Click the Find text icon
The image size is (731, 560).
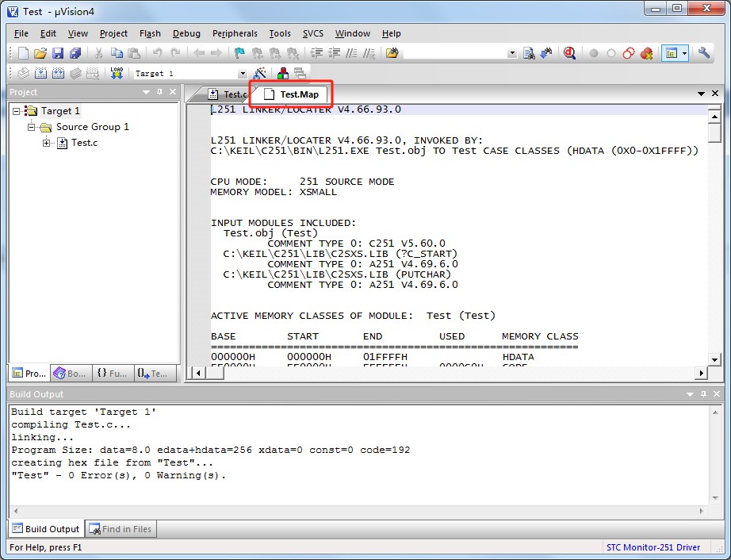(x=529, y=53)
